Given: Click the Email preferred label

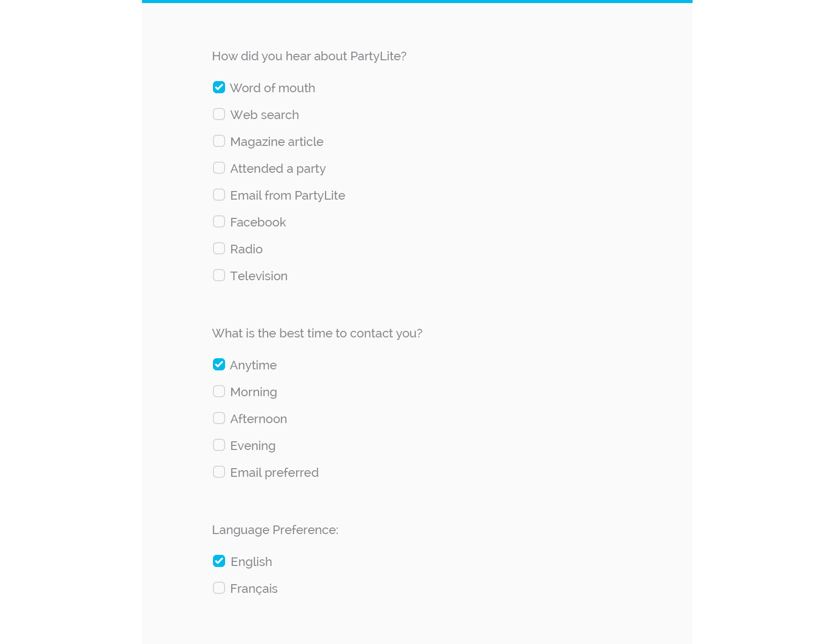Looking at the screenshot, I should [x=274, y=473].
